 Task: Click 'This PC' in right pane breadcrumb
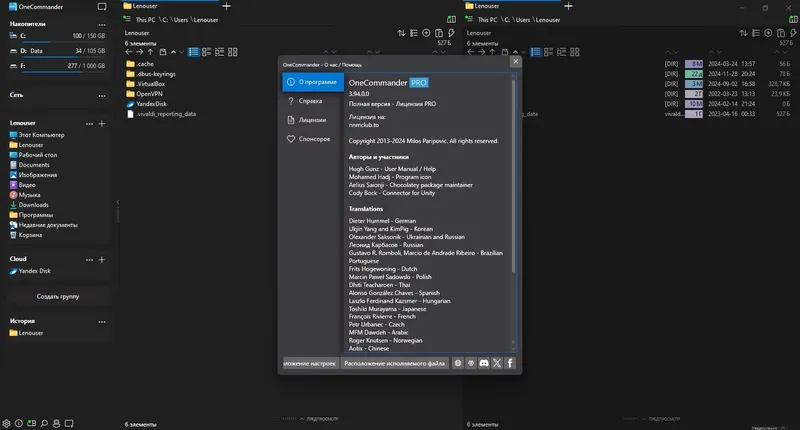[487, 20]
